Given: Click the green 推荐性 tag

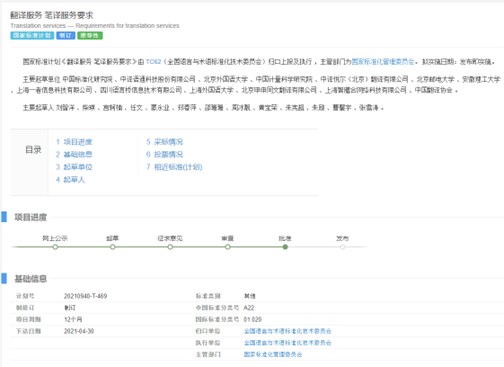Looking at the screenshot, I should click(90, 36).
